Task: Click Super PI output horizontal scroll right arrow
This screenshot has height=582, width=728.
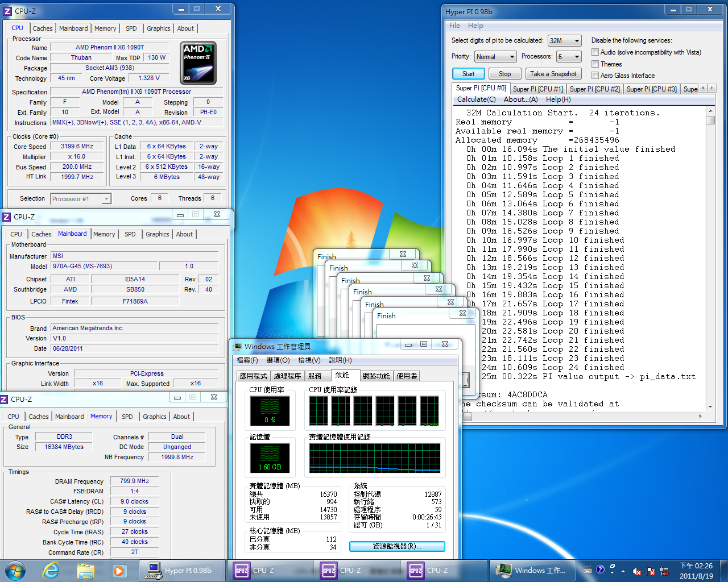Action: 700,416
